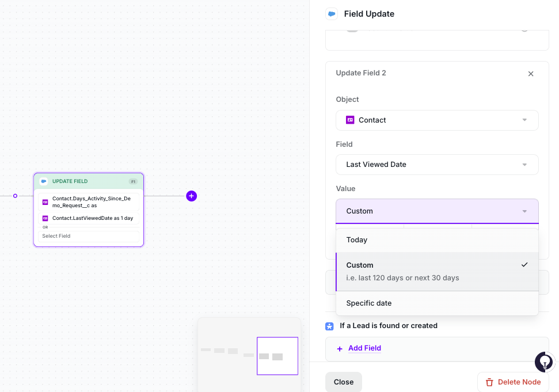Click the purple Contact object icon in dropdown
Viewport: 559px width, 392px height.
[x=350, y=120]
